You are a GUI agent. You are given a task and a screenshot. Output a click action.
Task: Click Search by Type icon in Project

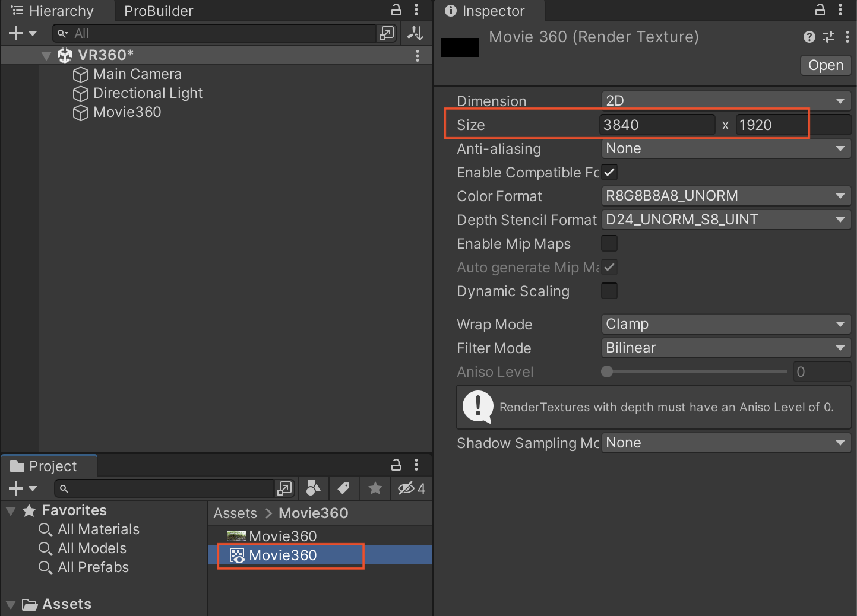(x=313, y=488)
